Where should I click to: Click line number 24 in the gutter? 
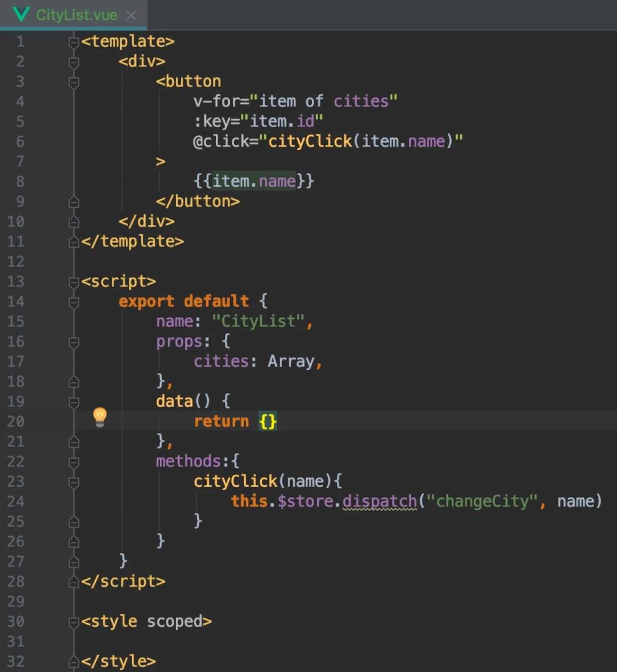coord(16,502)
